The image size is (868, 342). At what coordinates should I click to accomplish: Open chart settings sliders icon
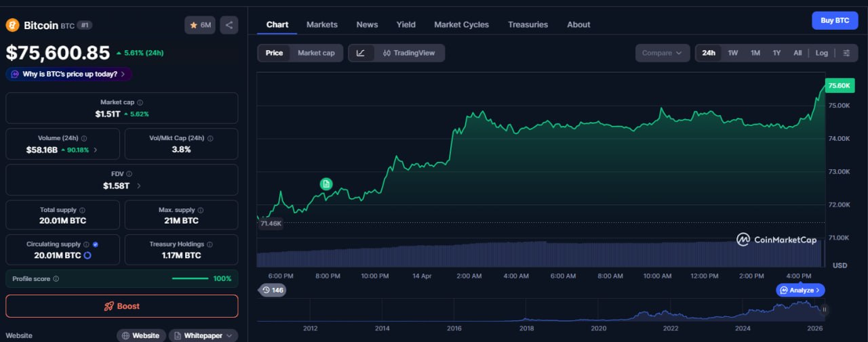pos(846,53)
